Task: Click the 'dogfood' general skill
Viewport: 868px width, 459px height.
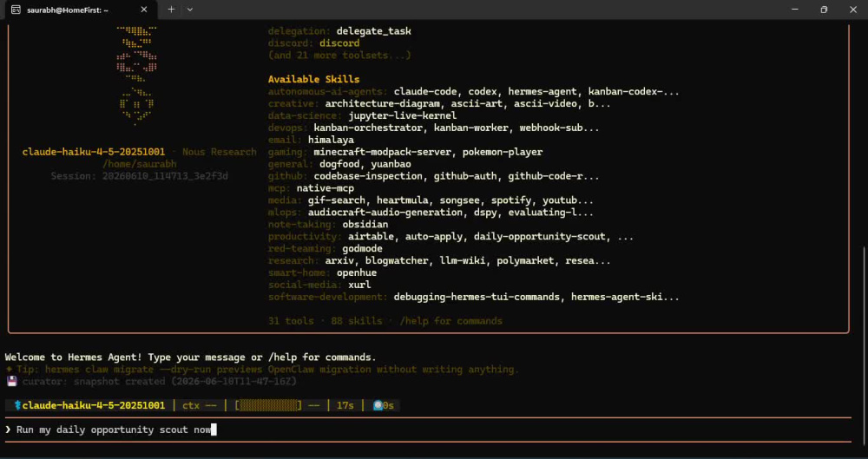Action: 339,164
